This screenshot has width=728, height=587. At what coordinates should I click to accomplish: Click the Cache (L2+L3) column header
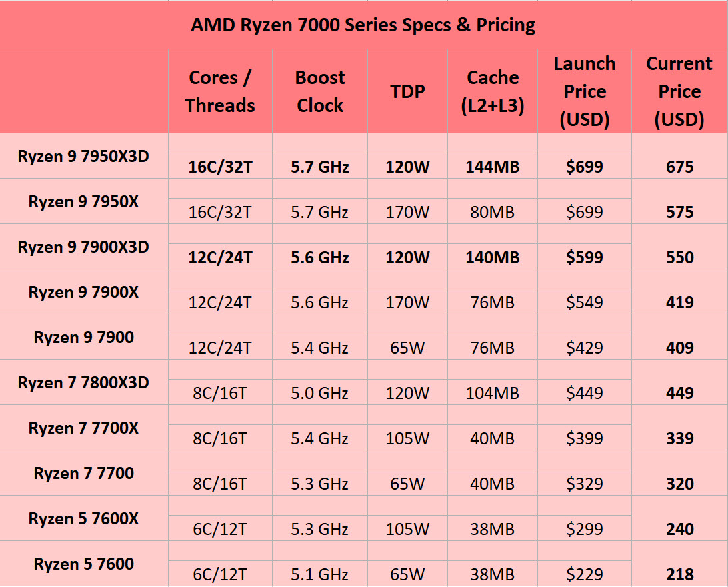[x=493, y=91]
